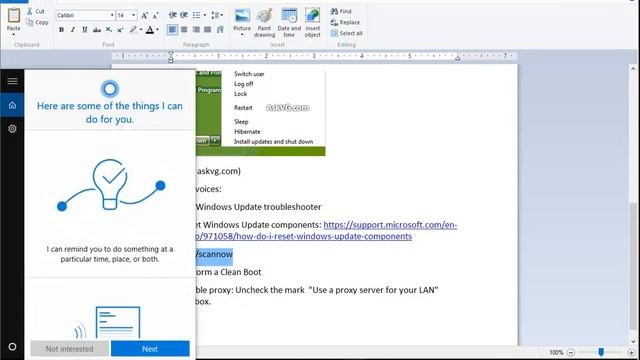Click the Paste clipboard icon
640x360 pixels.
point(13,16)
